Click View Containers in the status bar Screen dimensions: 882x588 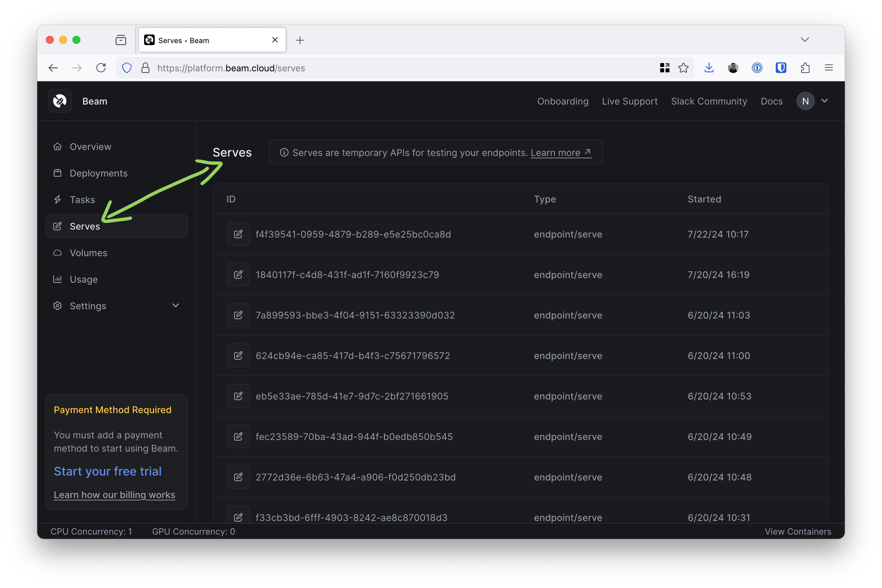798,531
